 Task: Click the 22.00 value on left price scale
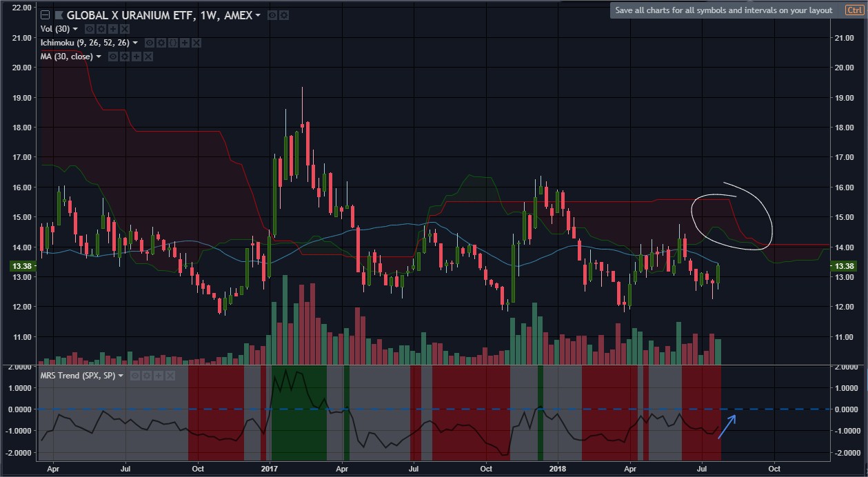click(23, 8)
